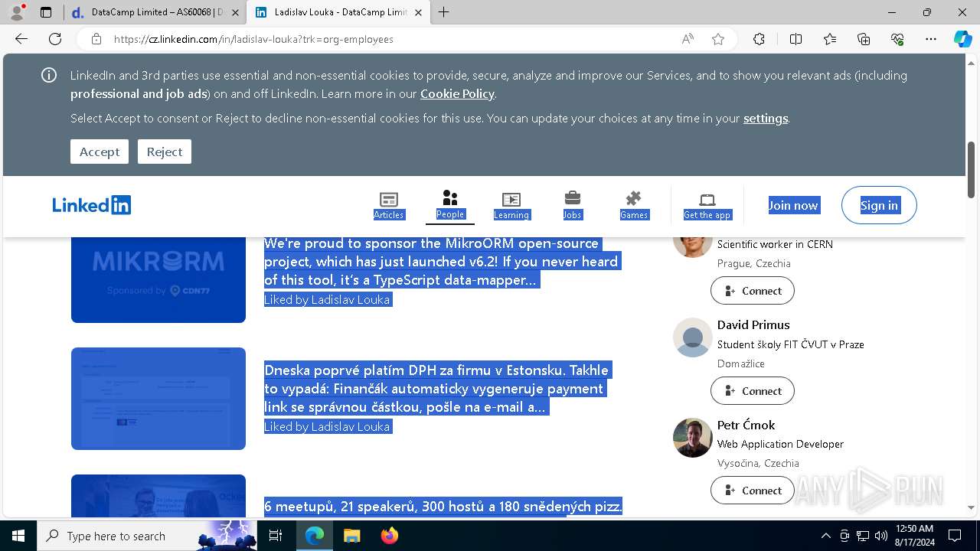
Task: Click the Windows taskbar search box
Action: [147, 536]
